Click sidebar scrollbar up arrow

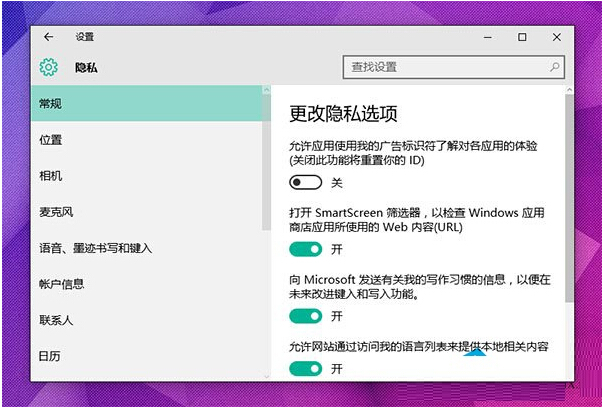point(266,90)
